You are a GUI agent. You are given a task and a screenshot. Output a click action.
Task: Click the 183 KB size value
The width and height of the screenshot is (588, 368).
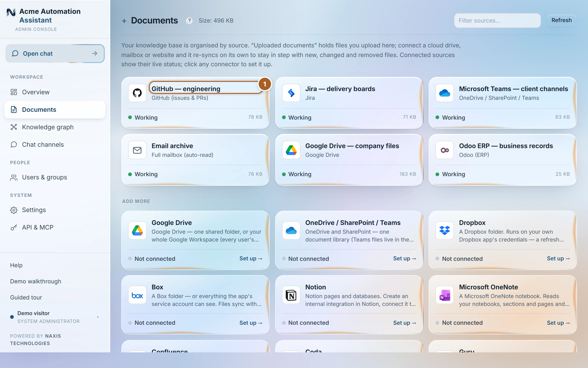408,174
